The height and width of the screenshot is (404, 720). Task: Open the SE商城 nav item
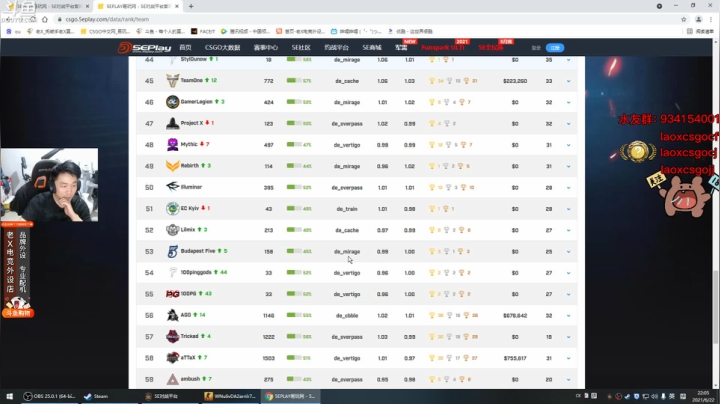(372, 48)
